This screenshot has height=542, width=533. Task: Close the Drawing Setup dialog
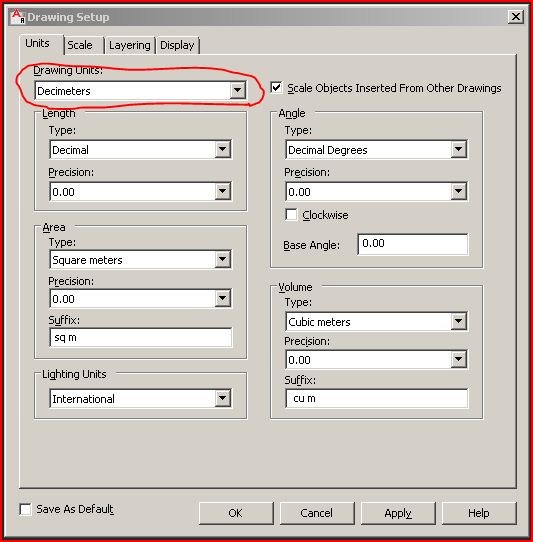click(515, 17)
